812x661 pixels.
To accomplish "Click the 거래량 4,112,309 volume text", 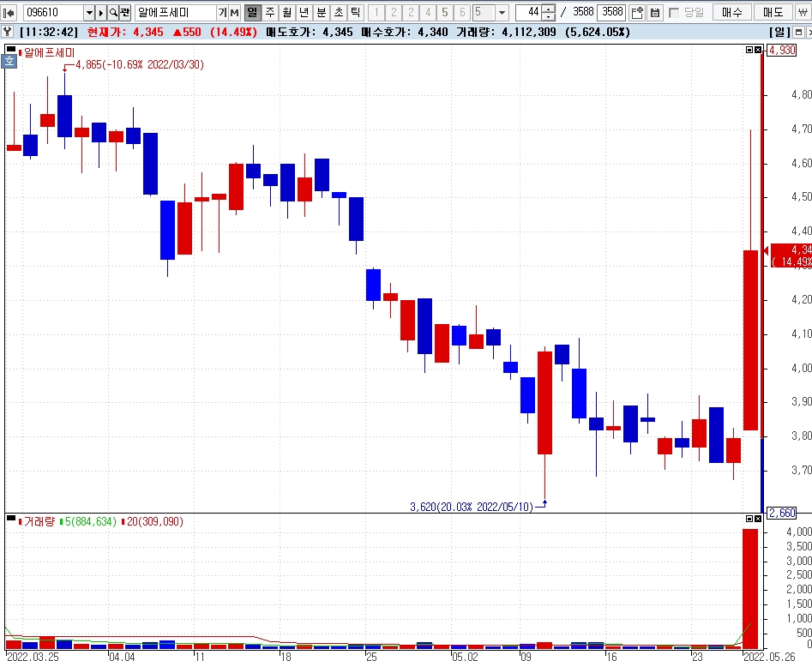I will [506, 32].
